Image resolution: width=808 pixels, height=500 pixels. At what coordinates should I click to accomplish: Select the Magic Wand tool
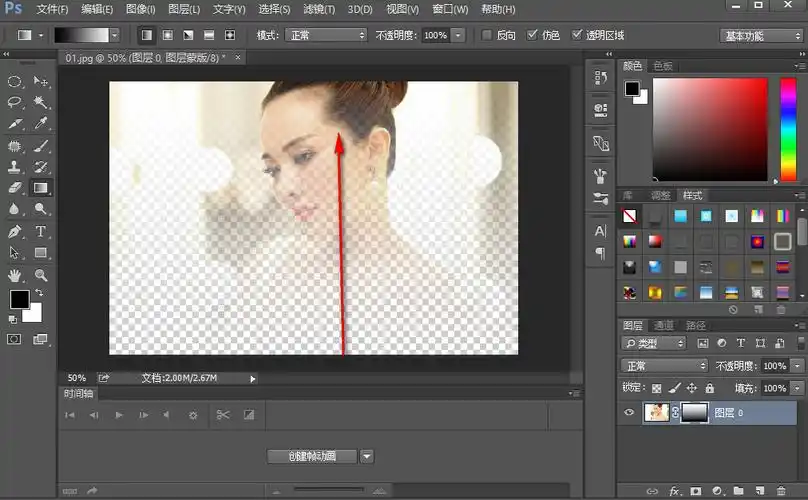coord(41,102)
